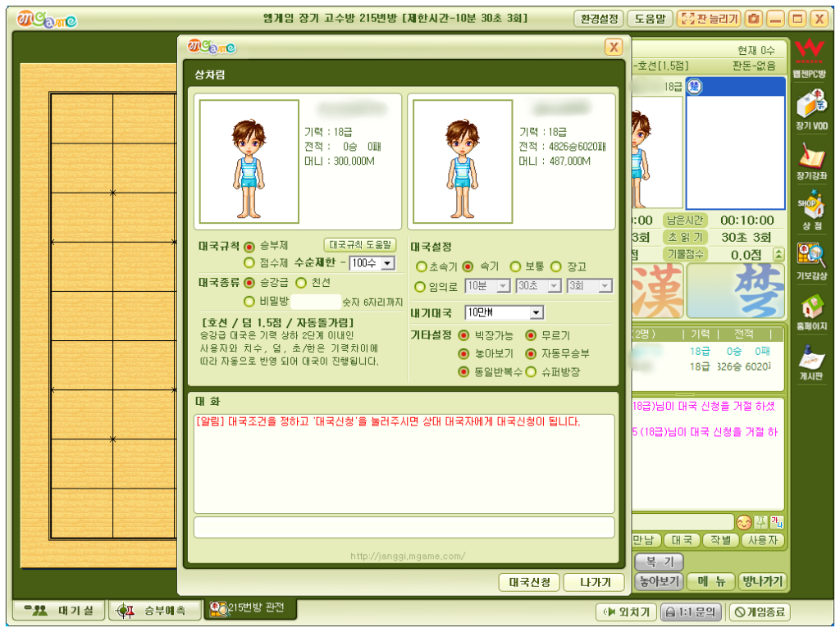This screenshot has height=632, width=840.
Task: Open 대국규칙 도움말 help
Action: tap(360, 245)
